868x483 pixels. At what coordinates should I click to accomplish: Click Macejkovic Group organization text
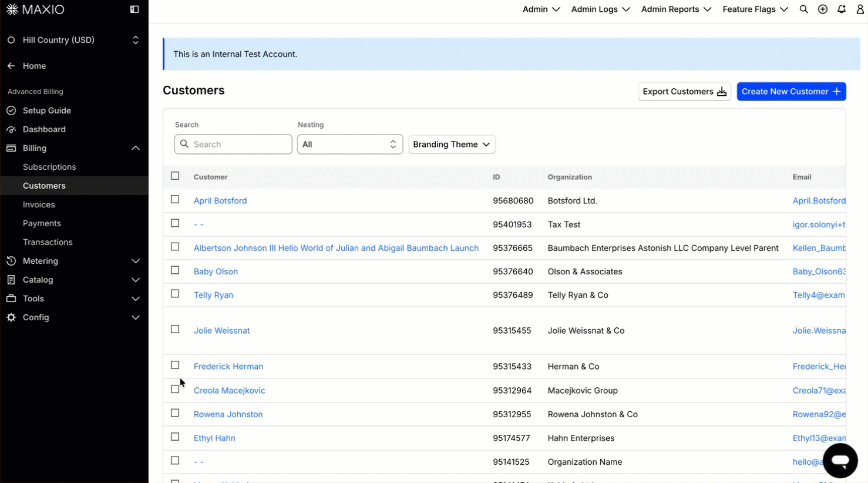point(583,391)
